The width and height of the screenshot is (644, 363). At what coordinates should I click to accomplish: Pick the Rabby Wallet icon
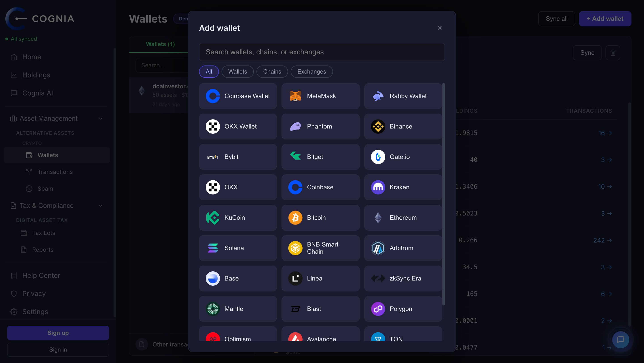(378, 96)
